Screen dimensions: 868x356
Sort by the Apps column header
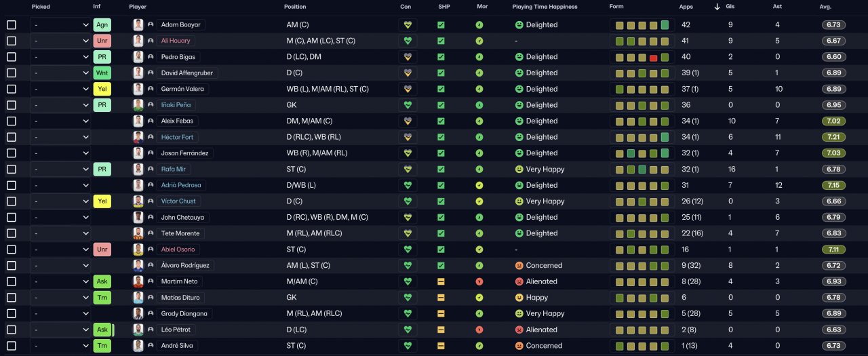point(686,7)
